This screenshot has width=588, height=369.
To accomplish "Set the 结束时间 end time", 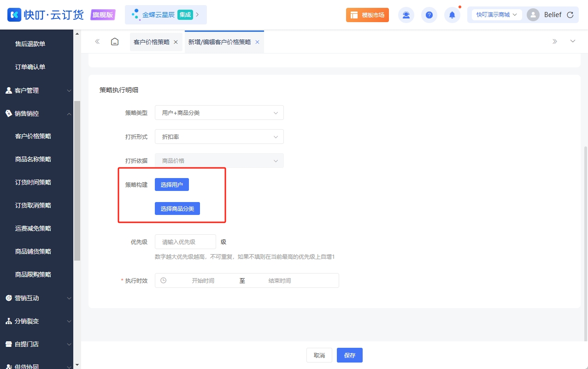I will click(x=280, y=280).
